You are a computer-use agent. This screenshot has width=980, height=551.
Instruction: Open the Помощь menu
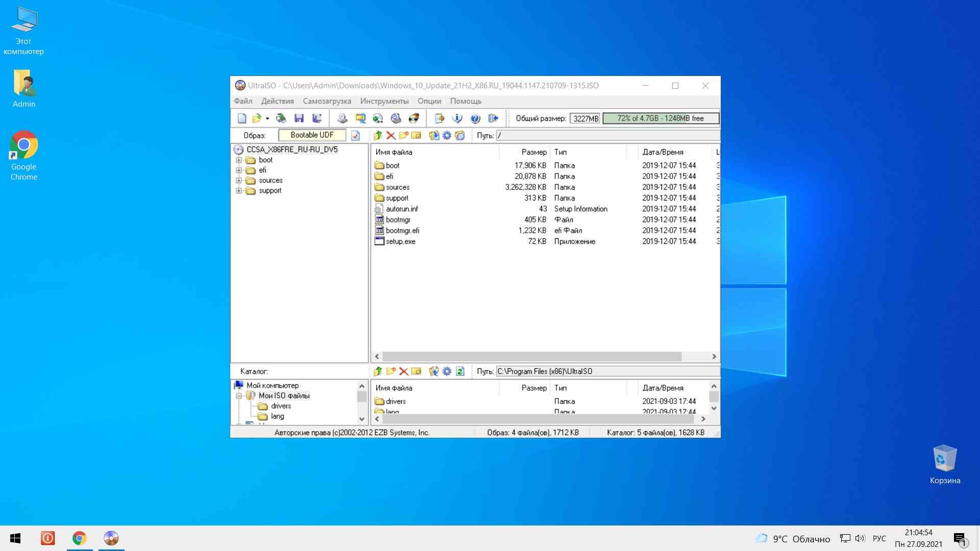[x=466, y=101]
